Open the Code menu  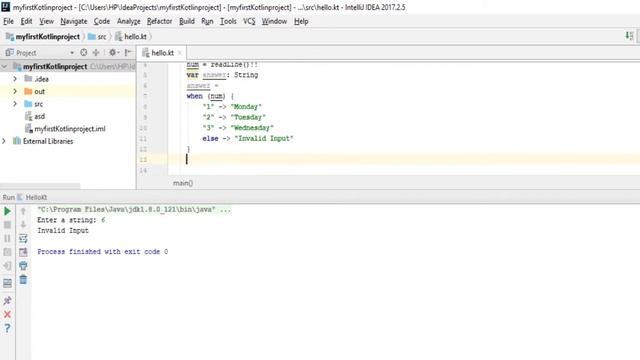pos(102,21)
